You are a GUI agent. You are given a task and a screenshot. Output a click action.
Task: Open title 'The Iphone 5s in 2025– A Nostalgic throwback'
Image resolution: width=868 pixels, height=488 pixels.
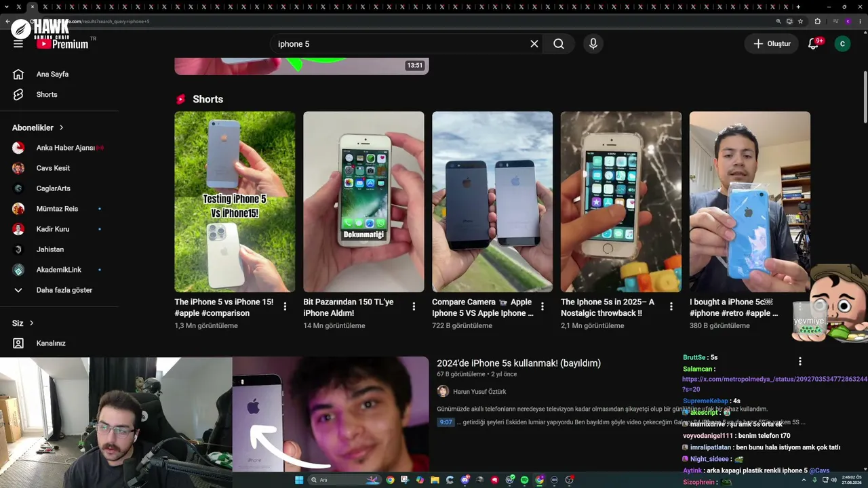point(608,308)
